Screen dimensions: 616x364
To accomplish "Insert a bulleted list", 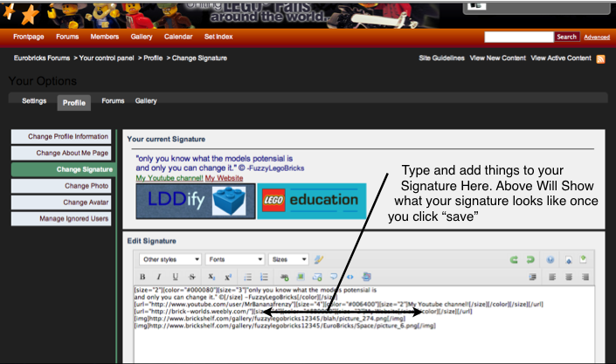I will (247, 278).
